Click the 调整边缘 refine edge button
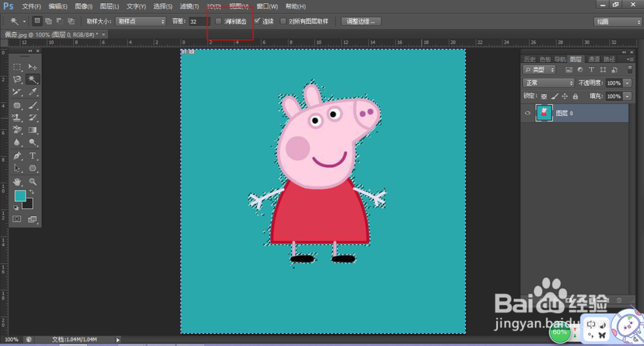Viewport: 644px width, 346px height. click(361, 21)
